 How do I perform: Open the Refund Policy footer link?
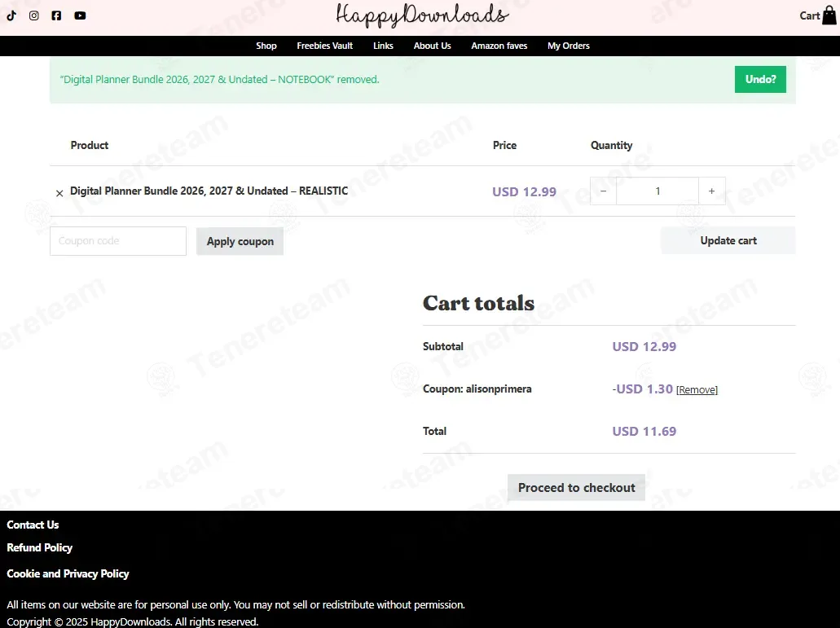pos(40,547)
